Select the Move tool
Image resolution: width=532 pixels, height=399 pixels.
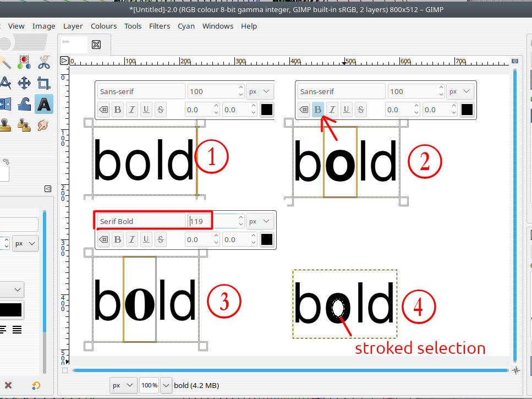(24, 83)
